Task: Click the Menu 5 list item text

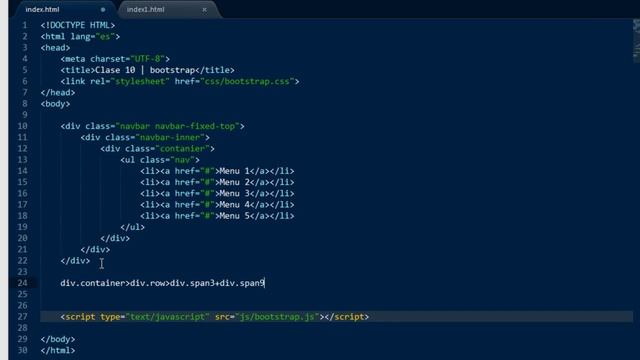Action: 234,216
